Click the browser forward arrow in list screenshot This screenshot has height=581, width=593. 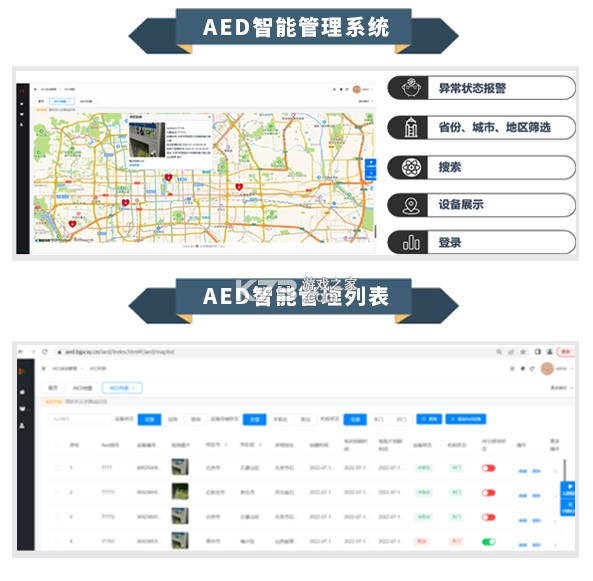point(33,352)
